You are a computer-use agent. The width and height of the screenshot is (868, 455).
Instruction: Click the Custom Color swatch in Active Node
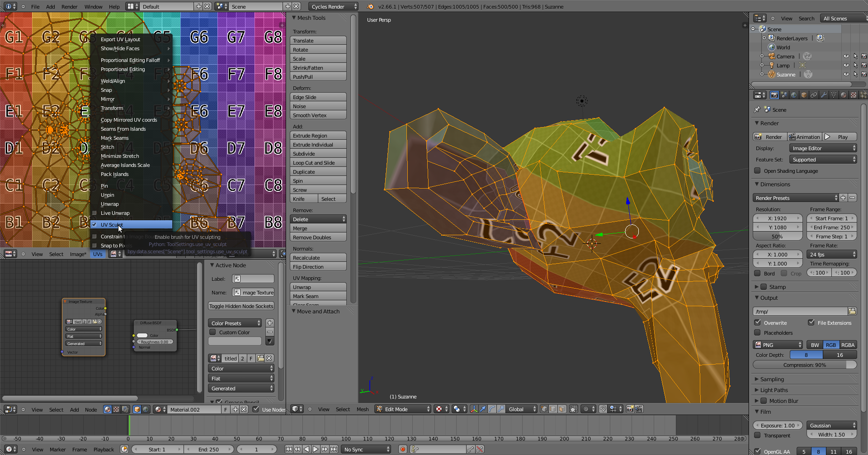tap(235, 341)
